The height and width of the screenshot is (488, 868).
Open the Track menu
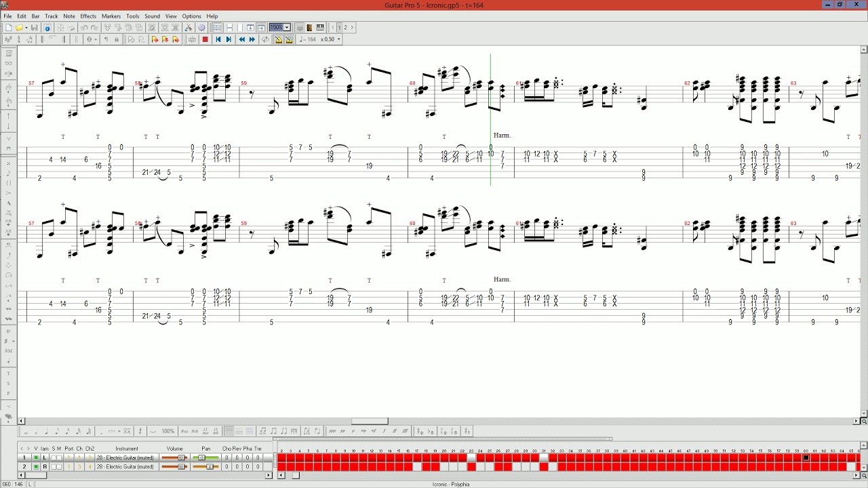[52, 16]
